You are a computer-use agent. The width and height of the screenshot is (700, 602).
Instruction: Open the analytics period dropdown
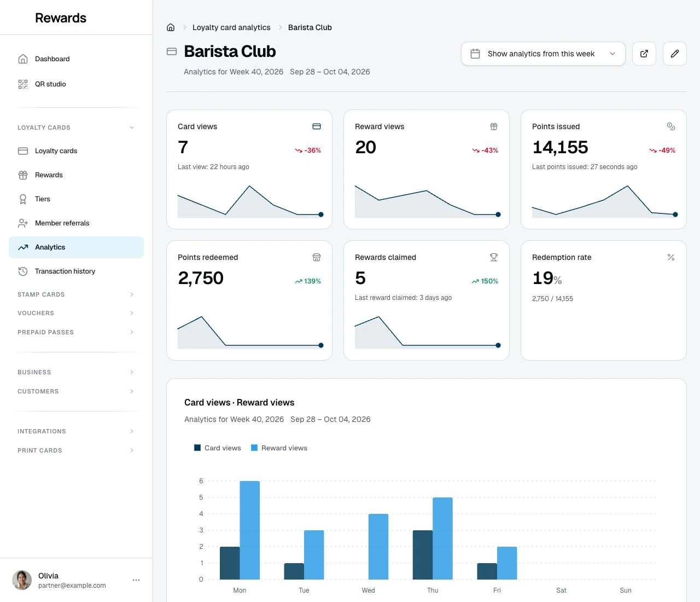click(543, 54)
